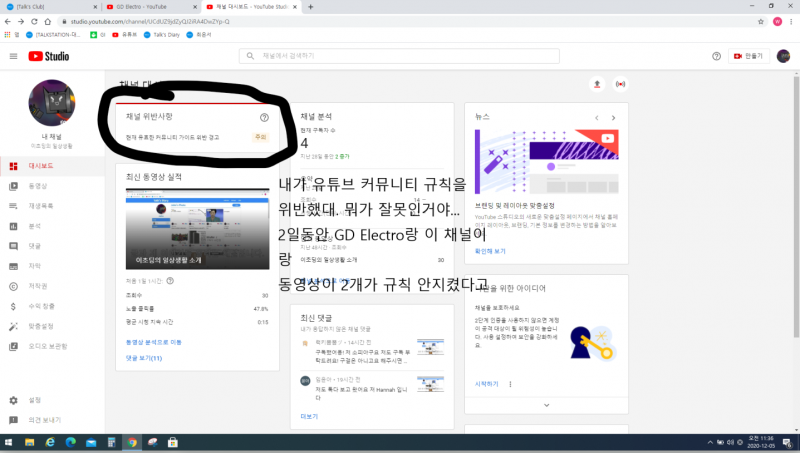
Task: Open 설정 gear in the sidebar
Action: click(x=34, y=400)
